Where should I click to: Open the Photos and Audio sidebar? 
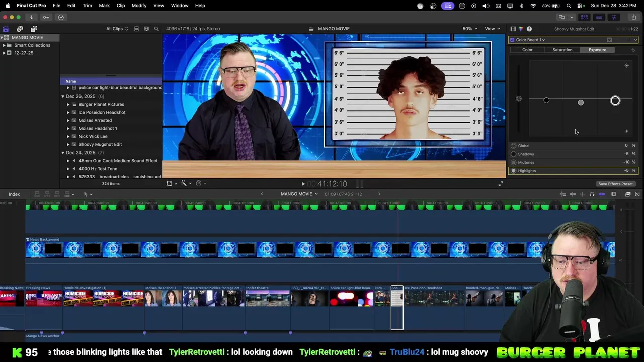coord(20,29)
